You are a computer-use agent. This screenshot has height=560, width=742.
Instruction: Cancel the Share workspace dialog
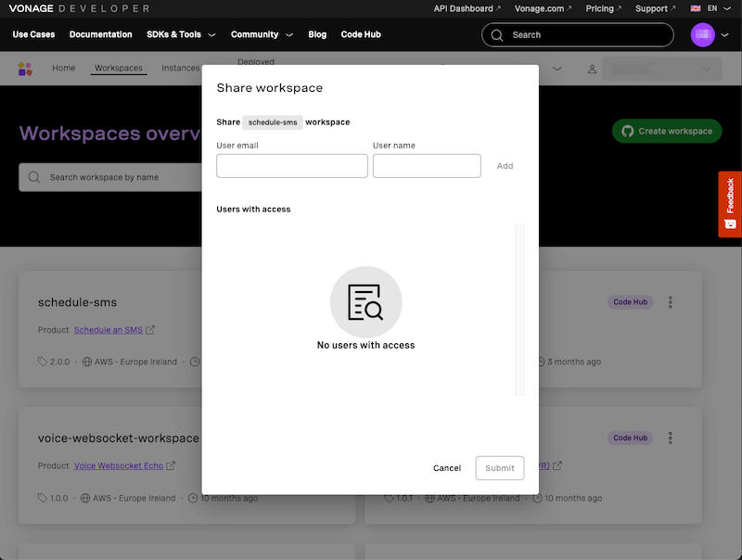[447, 468]
